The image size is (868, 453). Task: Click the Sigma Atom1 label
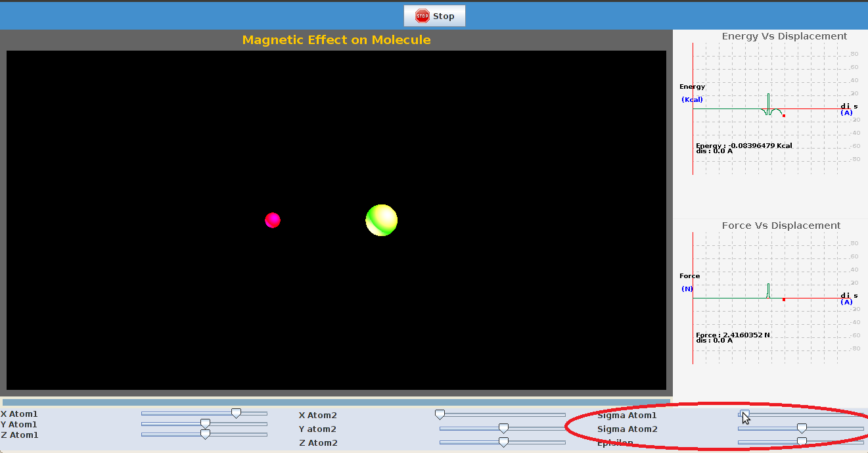(x=627, y=416)
